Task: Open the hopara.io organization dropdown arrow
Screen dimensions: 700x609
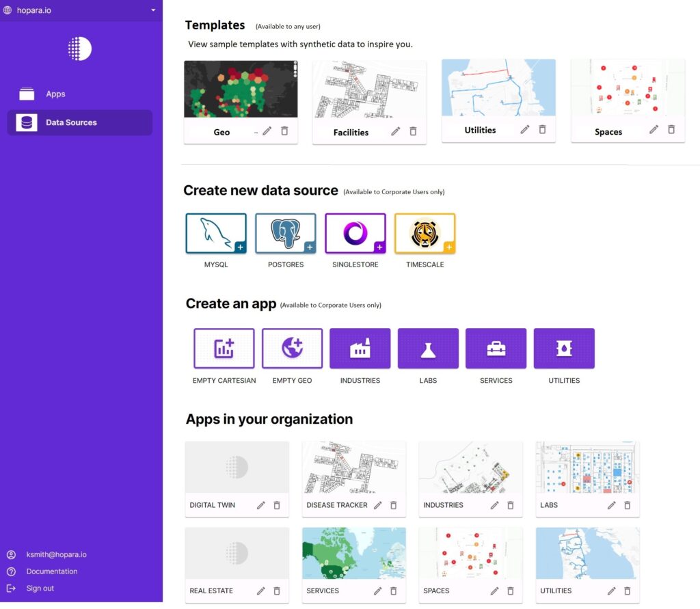Action: pos(153,10)
